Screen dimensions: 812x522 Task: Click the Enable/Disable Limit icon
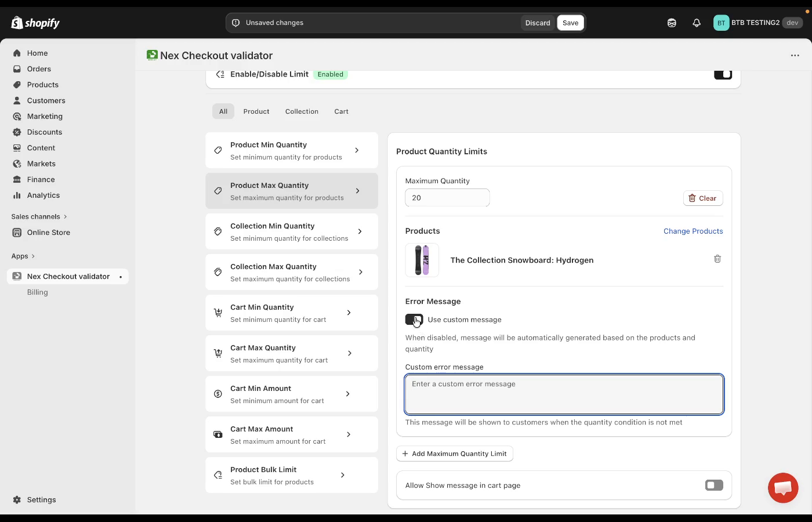(220, 74)
